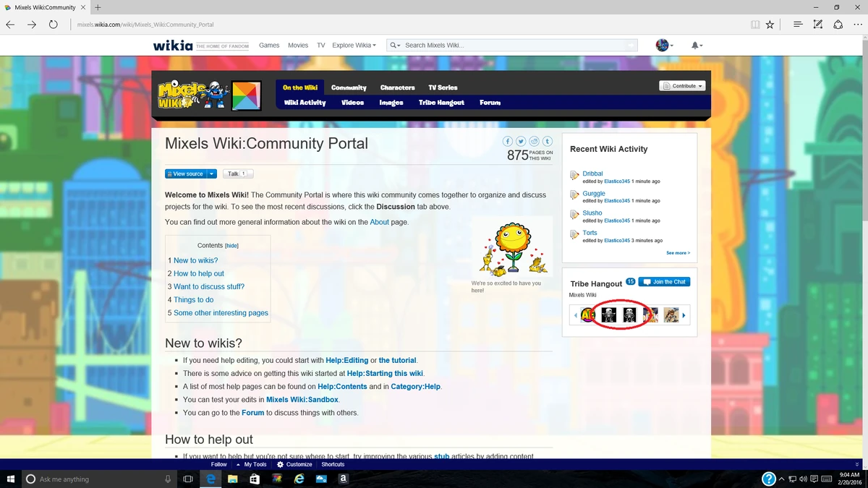Open the Forum menu item
Screen dimensions: 868x488
click(x=490, y=102)
